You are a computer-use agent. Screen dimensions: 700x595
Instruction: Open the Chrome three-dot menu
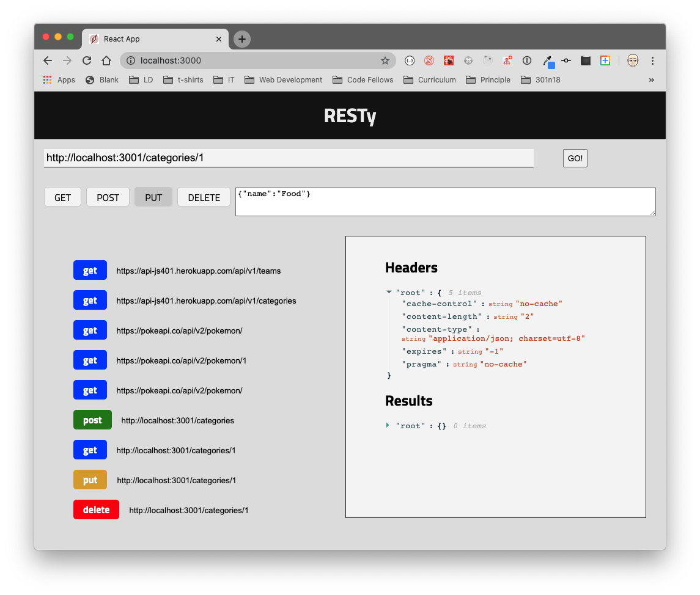pyautogui.click(x=653, y=60)
